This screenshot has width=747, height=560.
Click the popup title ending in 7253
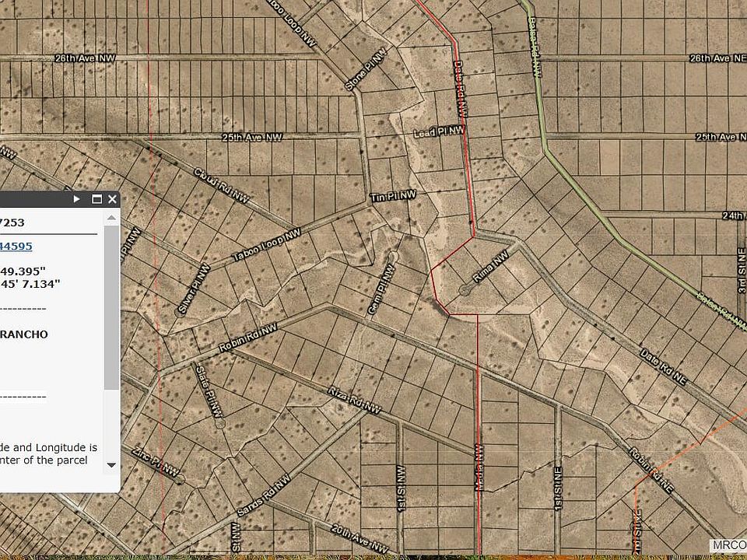coord(12,222)
